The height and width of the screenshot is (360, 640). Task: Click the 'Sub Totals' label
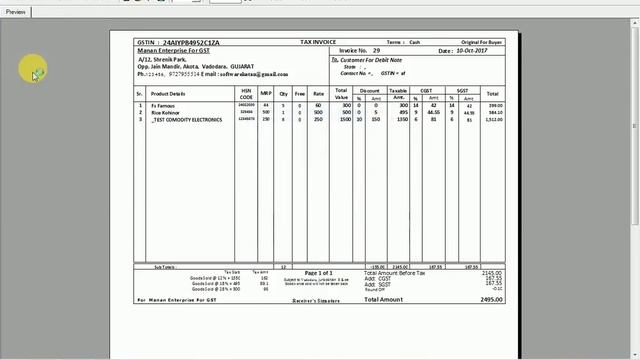click(x=165, y=267)
